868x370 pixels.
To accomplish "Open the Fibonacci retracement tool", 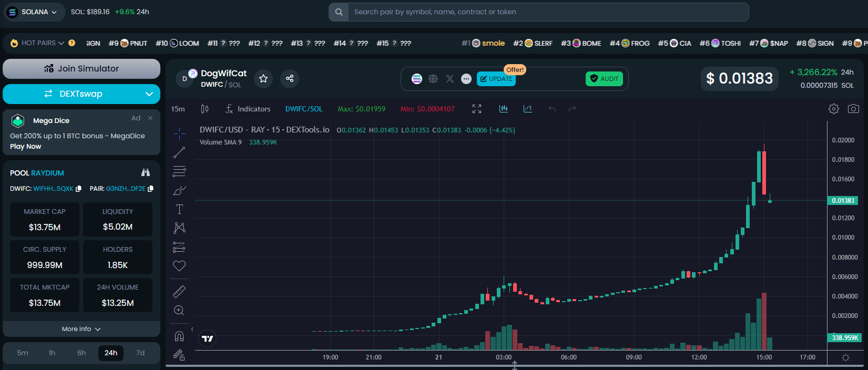I will point(179,171).
